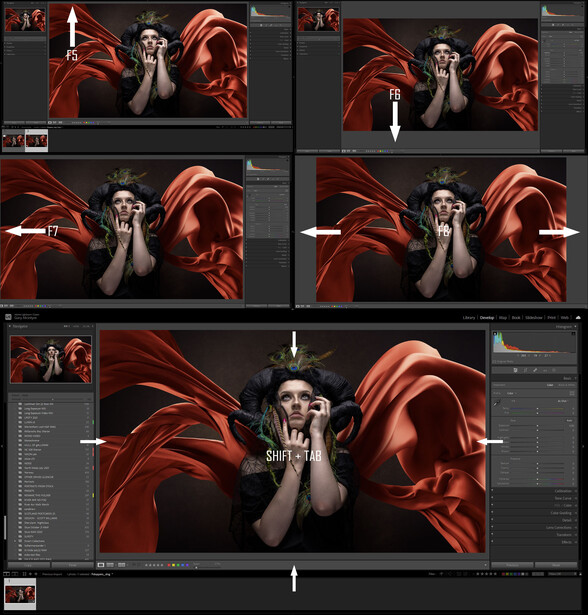The height and width of the screenshot is (615, 588).
Task: Select the Red Eye Correction tool
Action: pyautogui.click(x=545, y=370)
